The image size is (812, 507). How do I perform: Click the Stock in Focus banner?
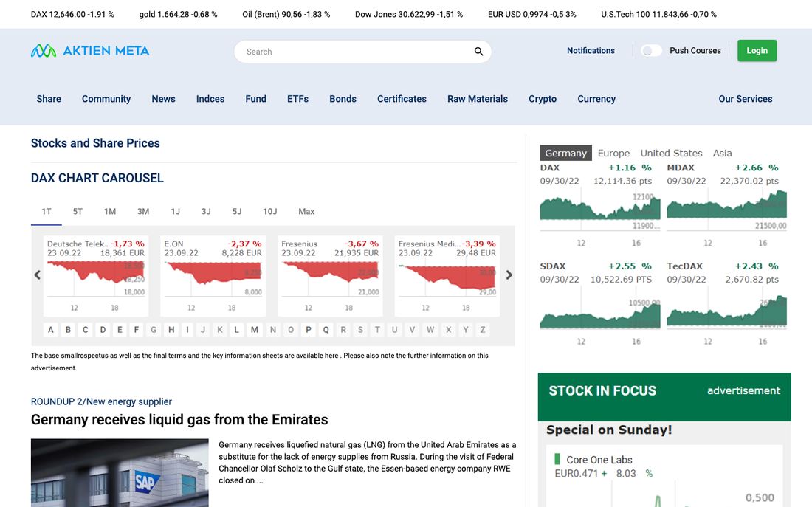pos(664,396)
